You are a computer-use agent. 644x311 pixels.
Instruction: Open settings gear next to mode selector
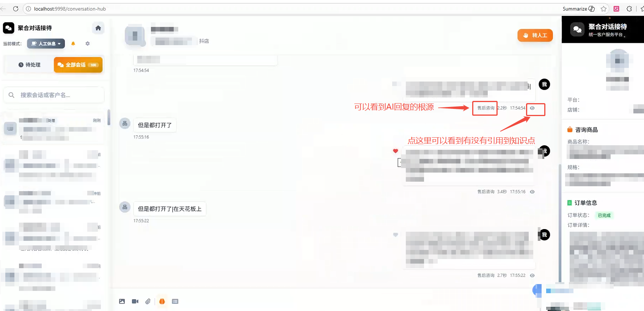88,44
